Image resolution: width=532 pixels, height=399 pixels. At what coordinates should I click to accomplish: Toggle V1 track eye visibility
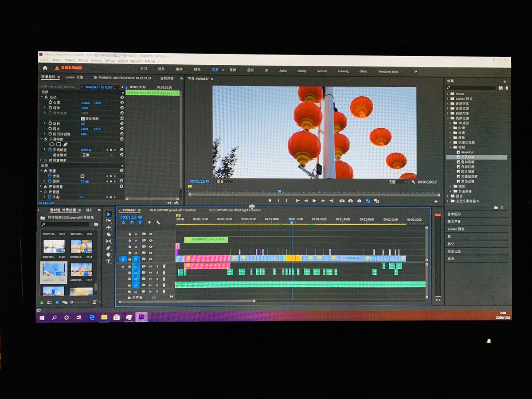tap(151, 259)
